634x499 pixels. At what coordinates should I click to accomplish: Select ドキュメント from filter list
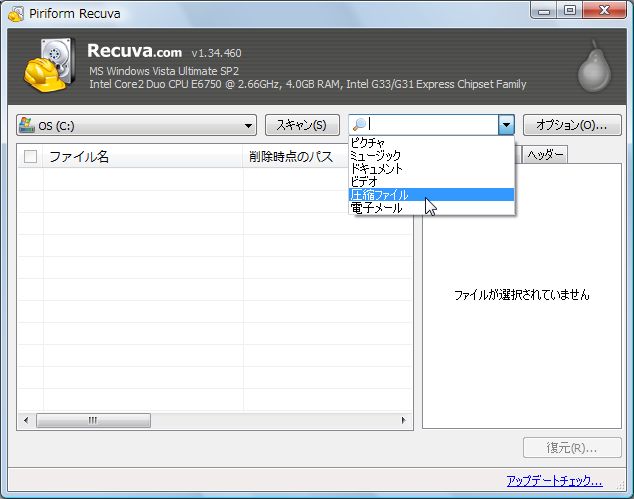(431, 169)
